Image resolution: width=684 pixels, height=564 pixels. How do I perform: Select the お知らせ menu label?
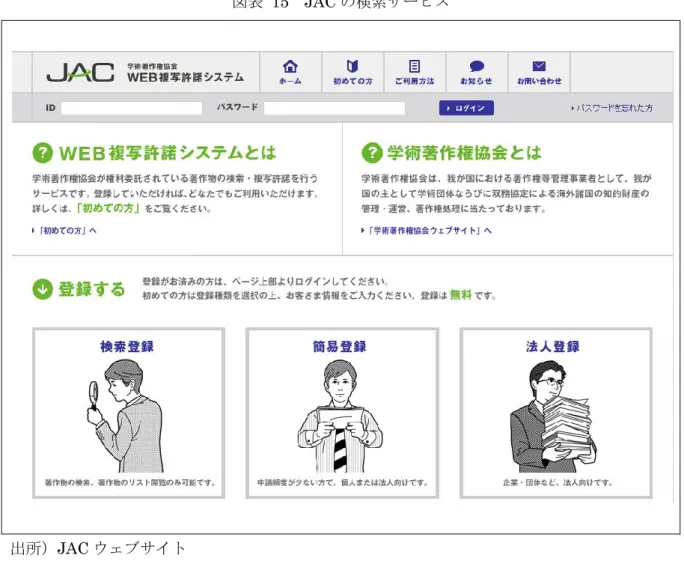pyautogui.click(x=476, y=81)
